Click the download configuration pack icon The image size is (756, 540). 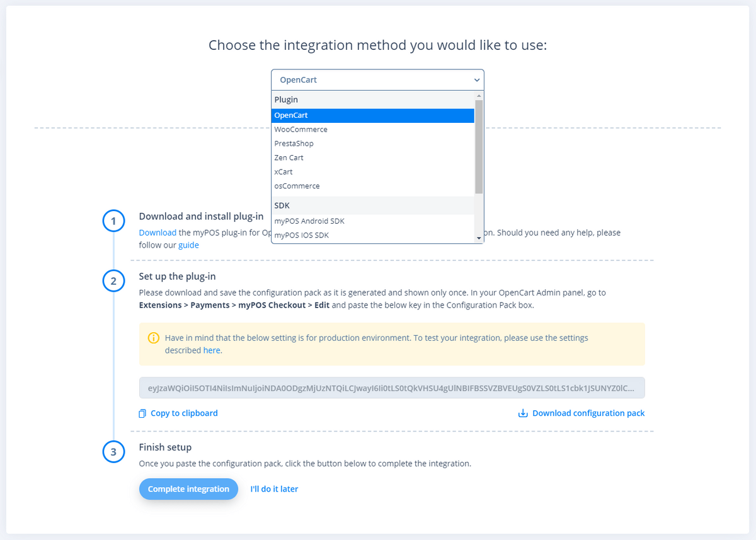pos(522,414)
